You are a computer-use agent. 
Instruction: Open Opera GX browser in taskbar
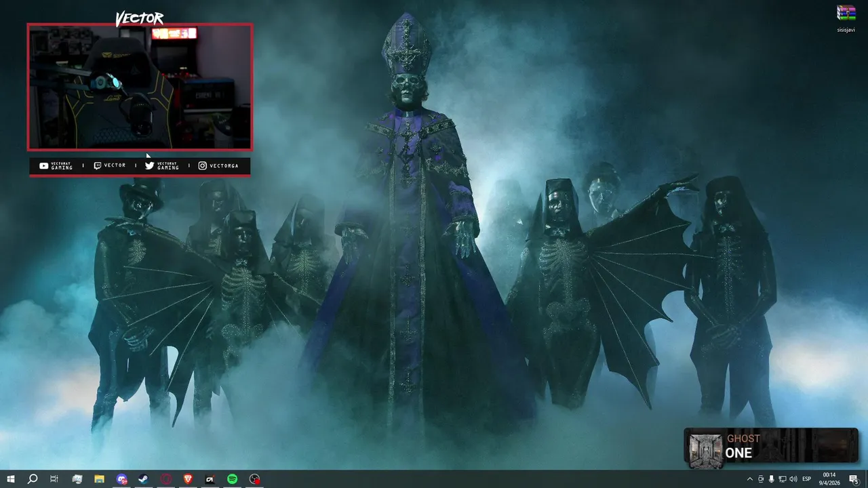(x=166, y=479)
